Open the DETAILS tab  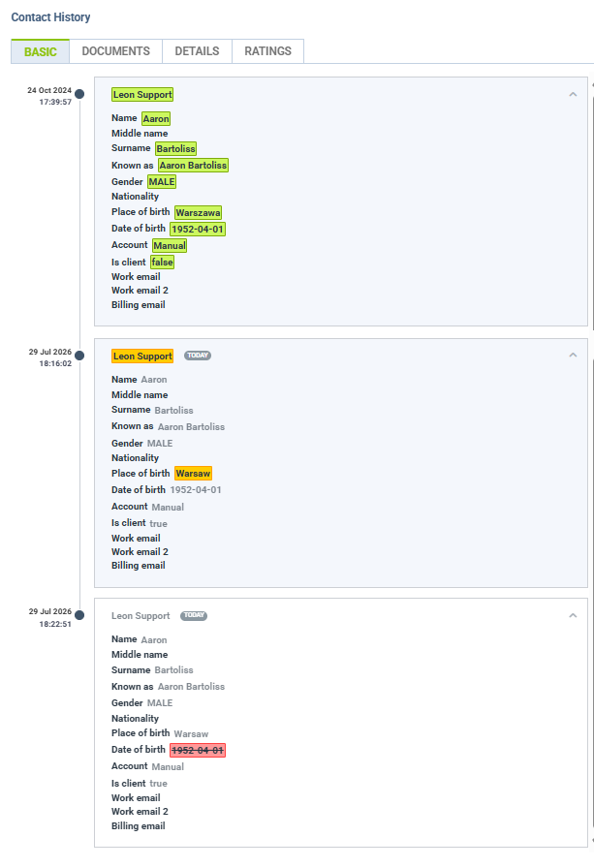pos(197,51)
